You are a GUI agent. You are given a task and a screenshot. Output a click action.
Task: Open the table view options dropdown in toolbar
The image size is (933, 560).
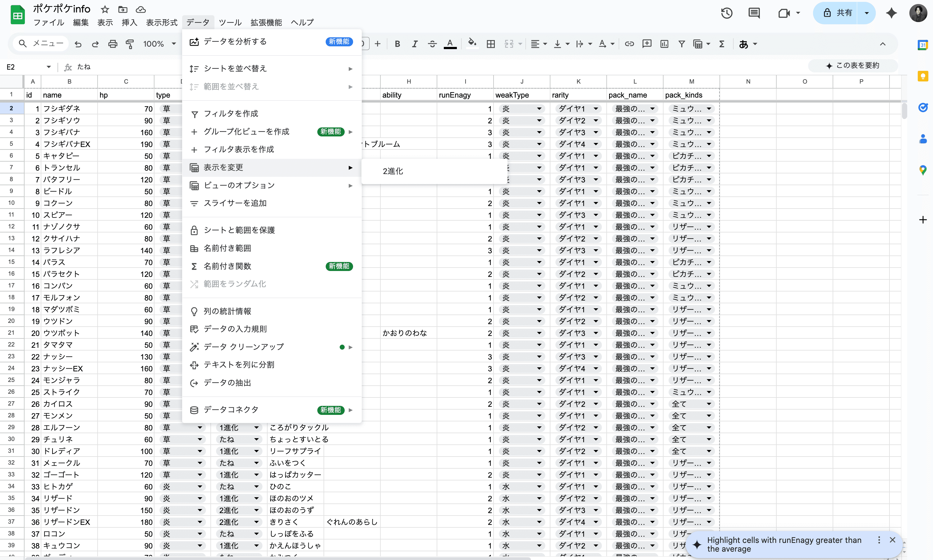tap(701, 44)
